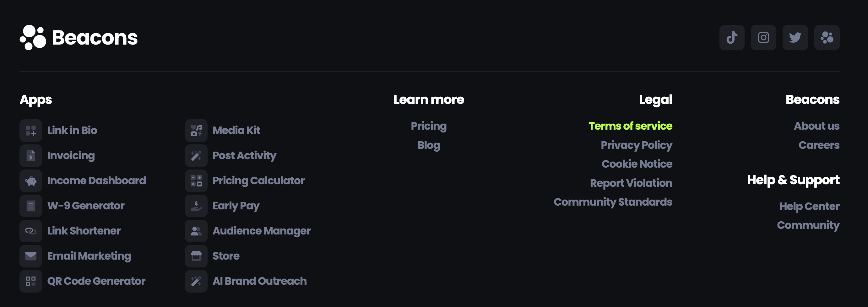Open QR Code Generator text link
868x307 pixels.
tap(96, 281)
